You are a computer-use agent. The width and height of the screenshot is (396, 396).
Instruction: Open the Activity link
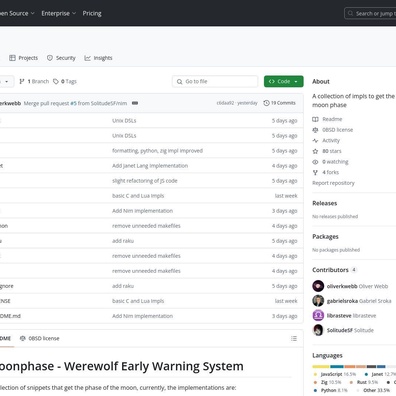click(326, 140)
